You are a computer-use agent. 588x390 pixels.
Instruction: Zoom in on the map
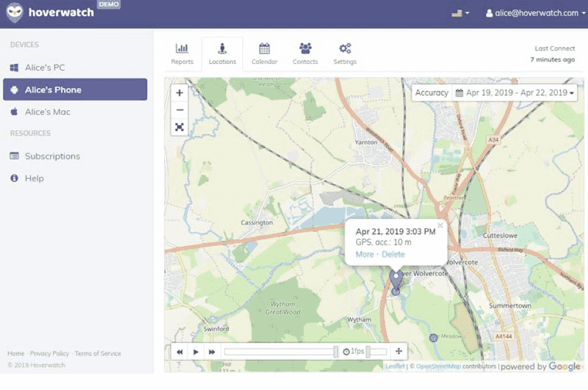click(x=180, y=93)
